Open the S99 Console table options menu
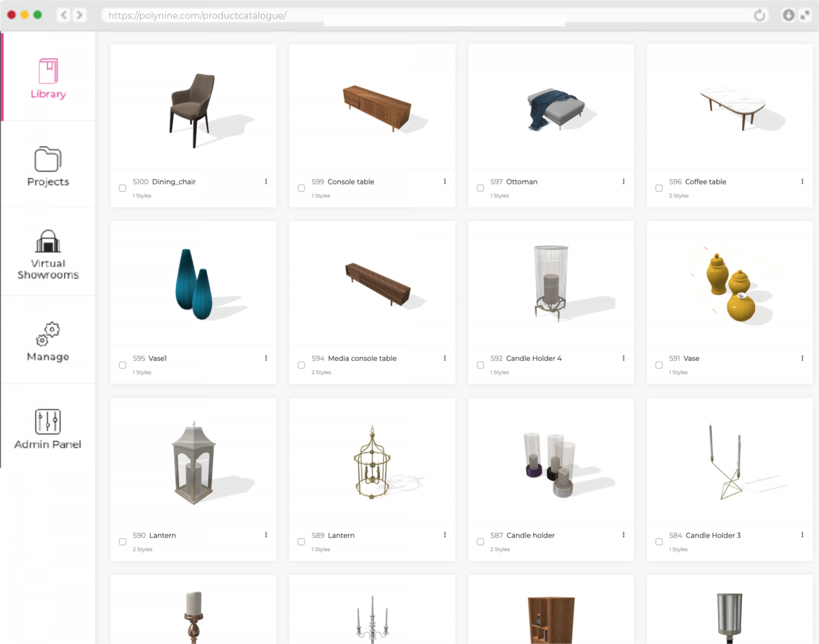 click(x=445, y=182)
